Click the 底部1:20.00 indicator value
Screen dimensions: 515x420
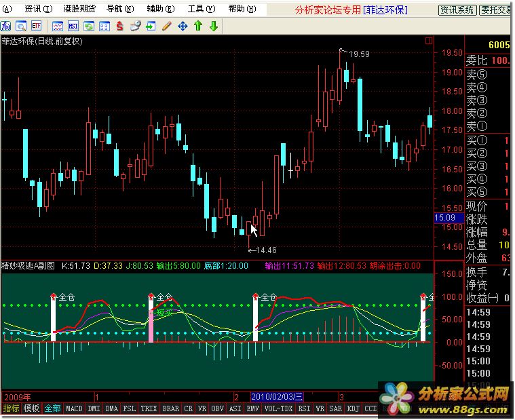coord(226,266)
